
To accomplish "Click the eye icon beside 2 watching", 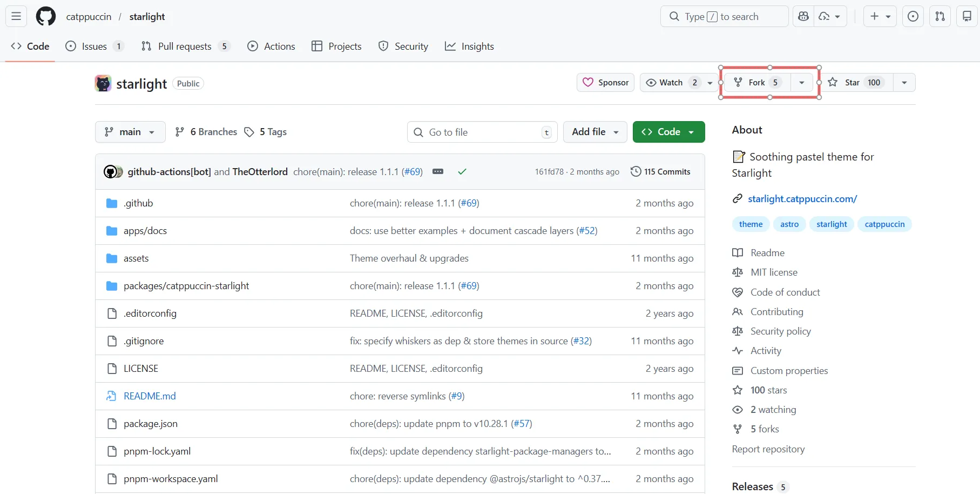I will [738, 410].
